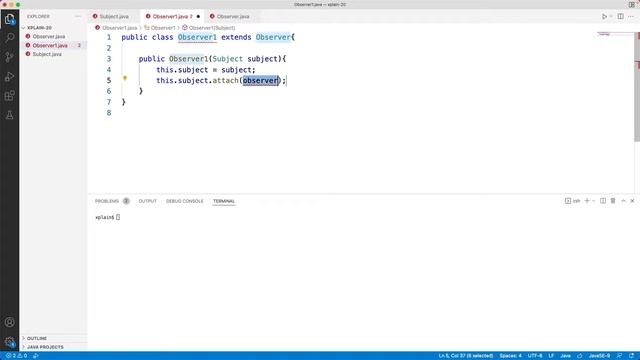Switch to Observer.java editor tab

click(x=233, y=16)
